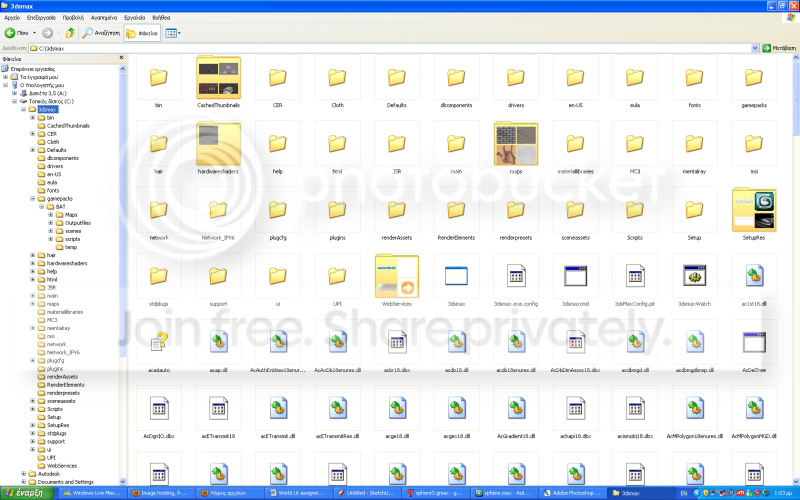Click the folder tree scrollbar up arrow
Image resolution: width=800 pixels, height=500 pixels.
click(122, 69)
